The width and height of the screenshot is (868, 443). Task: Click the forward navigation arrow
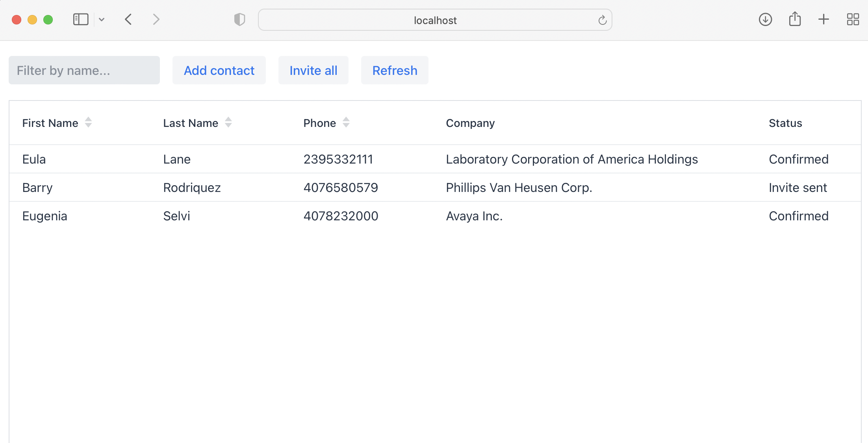(x=156, y=19)
